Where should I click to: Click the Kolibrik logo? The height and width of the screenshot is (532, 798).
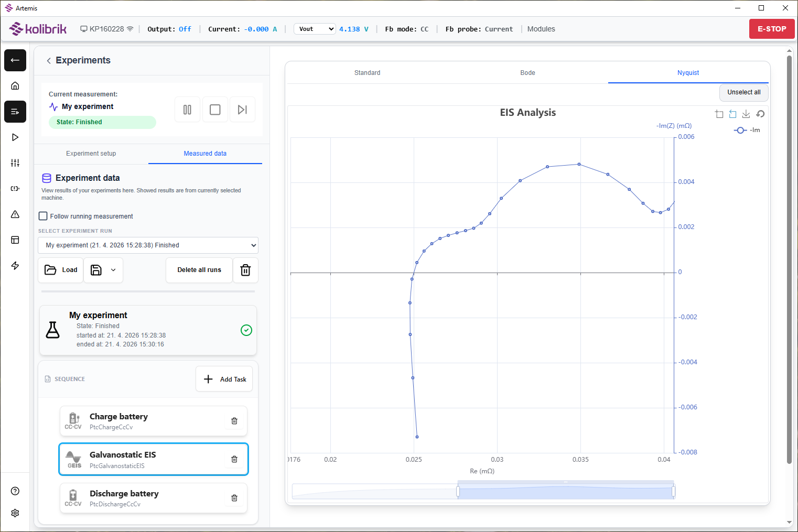click(x=38, y=29)
